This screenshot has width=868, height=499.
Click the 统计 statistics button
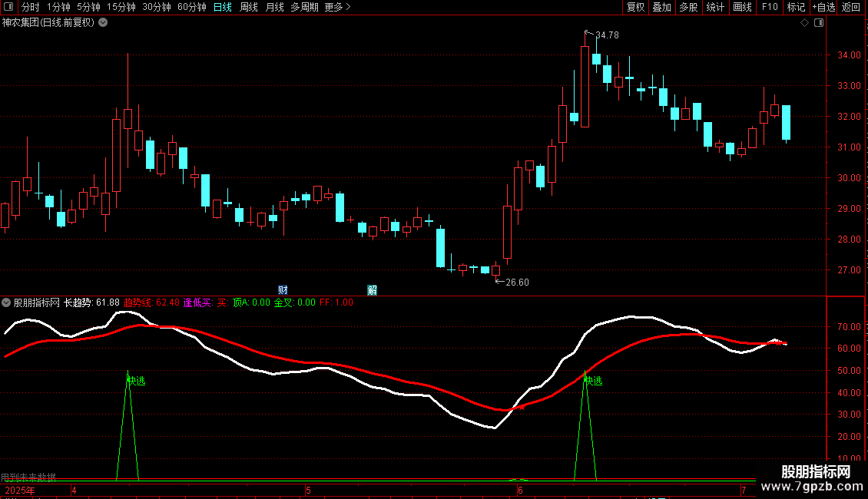coord(715,7)
